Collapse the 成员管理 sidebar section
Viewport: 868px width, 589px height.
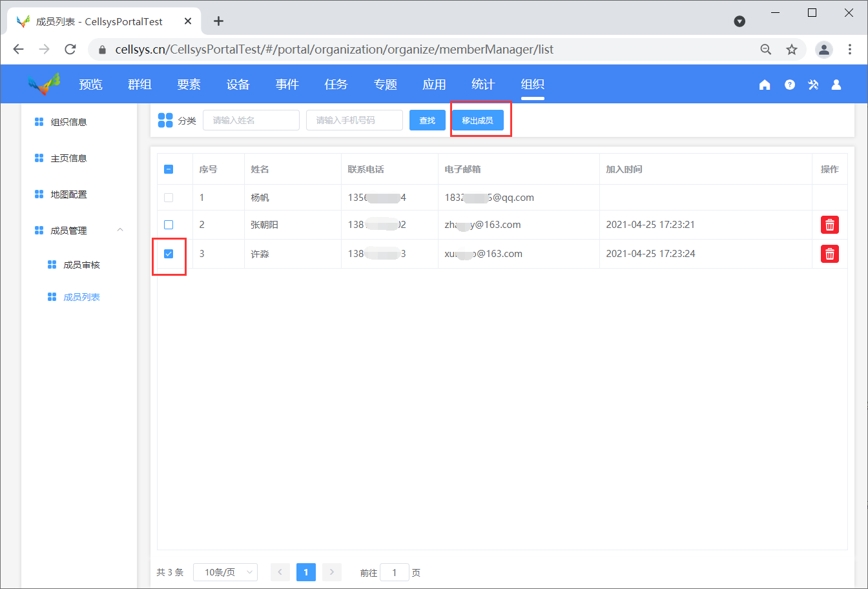point(120,231)
